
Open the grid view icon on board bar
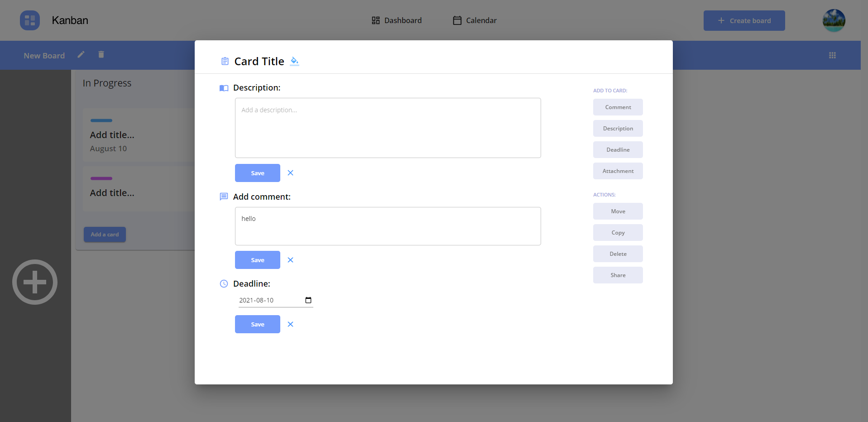[x=832, y=55]
